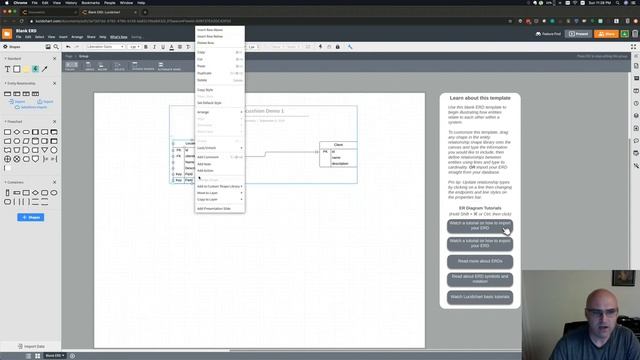Close the Standard shape library
Viewport: 640px width, 360px height.
55,59
